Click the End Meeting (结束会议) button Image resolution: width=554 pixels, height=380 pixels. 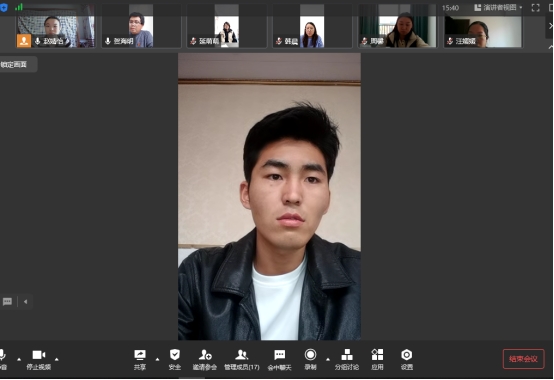pyautogui.click(x=523, y=359)
